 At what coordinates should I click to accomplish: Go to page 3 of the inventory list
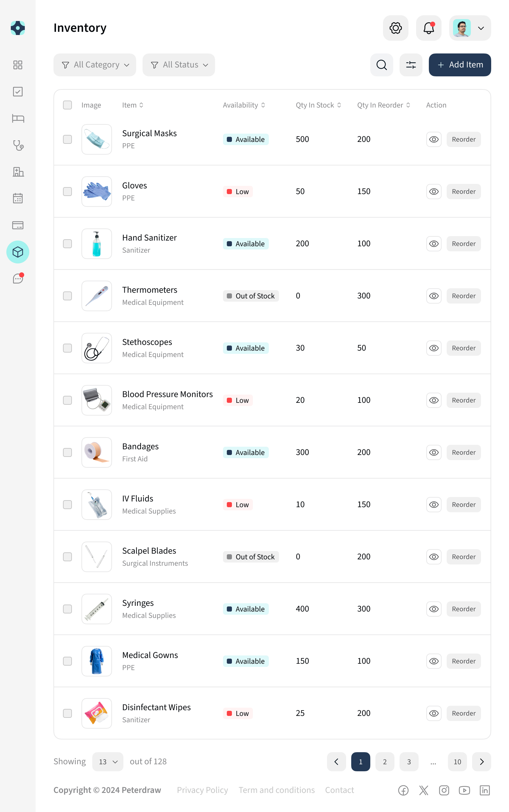[409, 761]
